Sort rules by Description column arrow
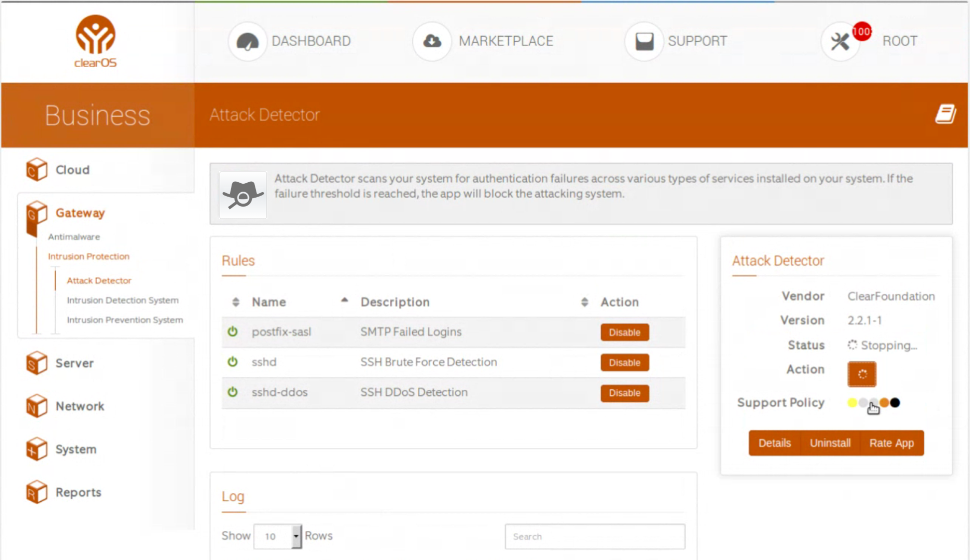The width and height of the screenshot is (970, 560). coord(585,302)
